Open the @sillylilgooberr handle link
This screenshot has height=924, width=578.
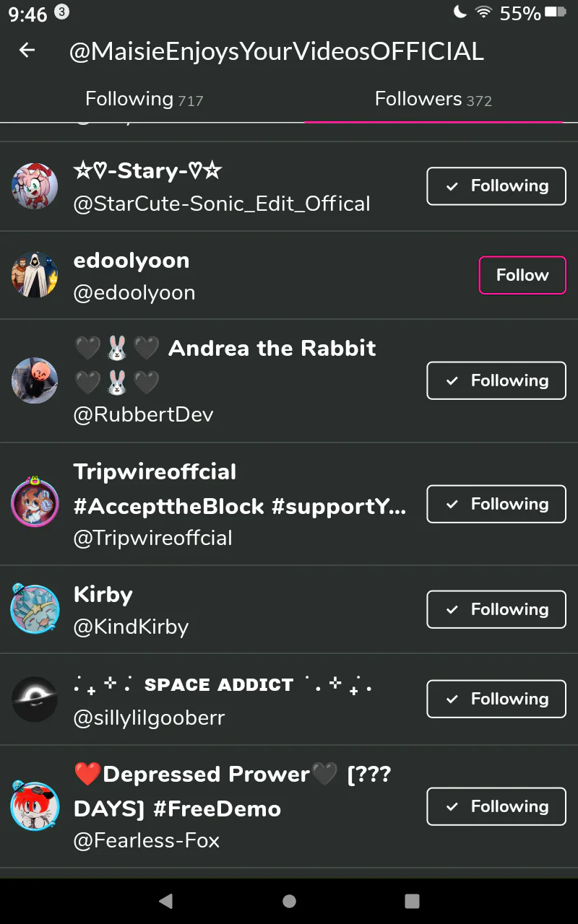[x=149, y=718]
